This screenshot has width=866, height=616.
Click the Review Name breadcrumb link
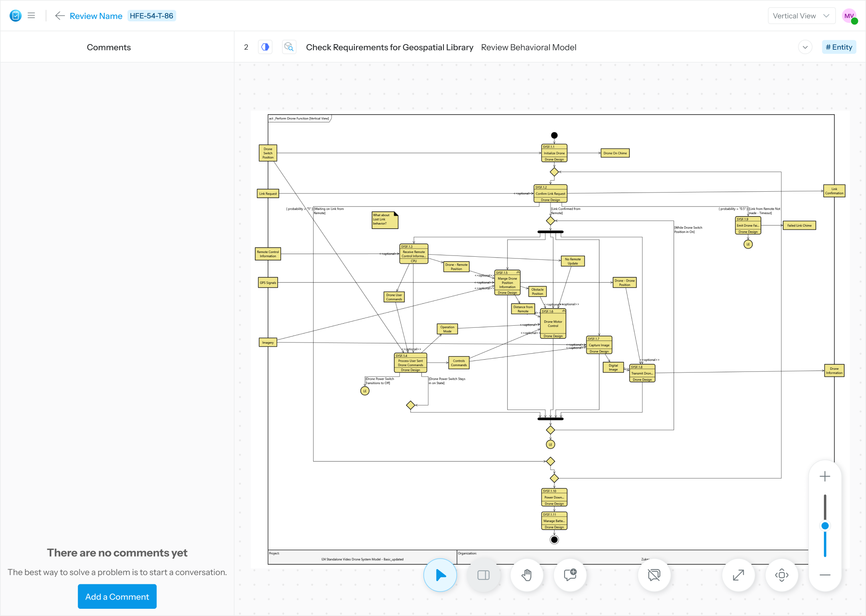click(x=96, y=16)
